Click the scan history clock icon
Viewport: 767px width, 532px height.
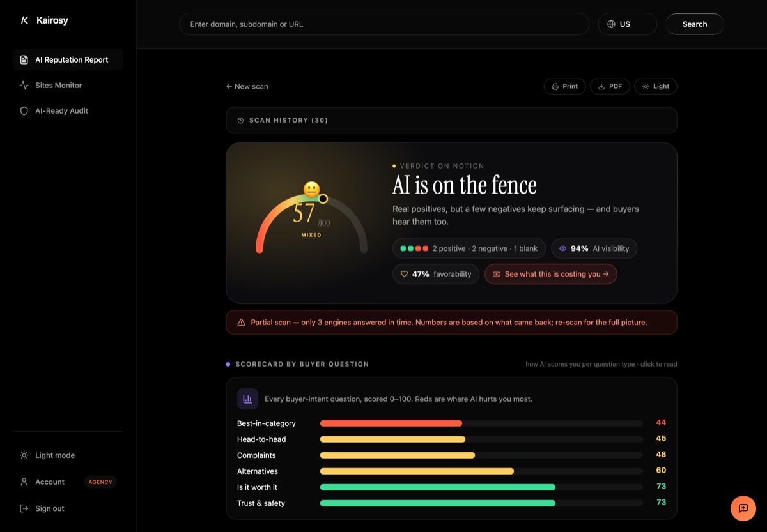pos(240,120)
